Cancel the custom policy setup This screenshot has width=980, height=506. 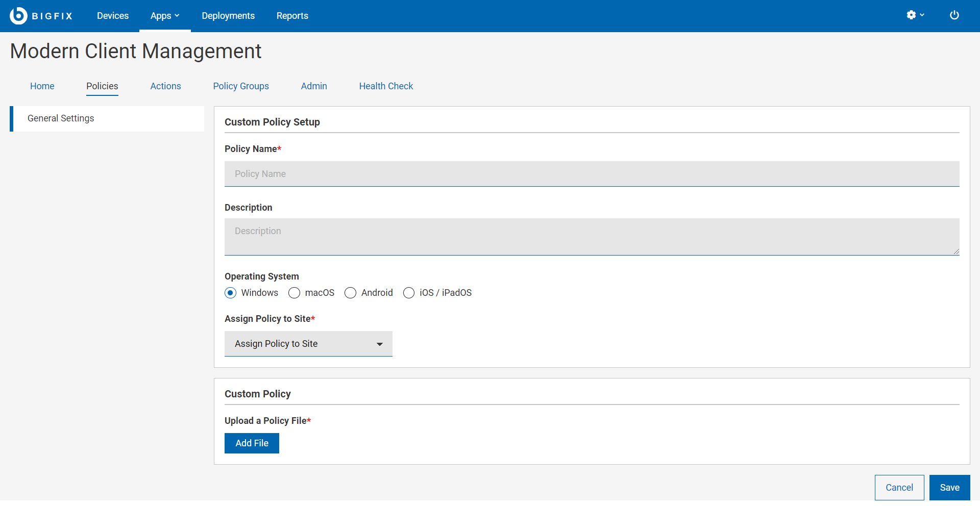click(x=899, y=488)
